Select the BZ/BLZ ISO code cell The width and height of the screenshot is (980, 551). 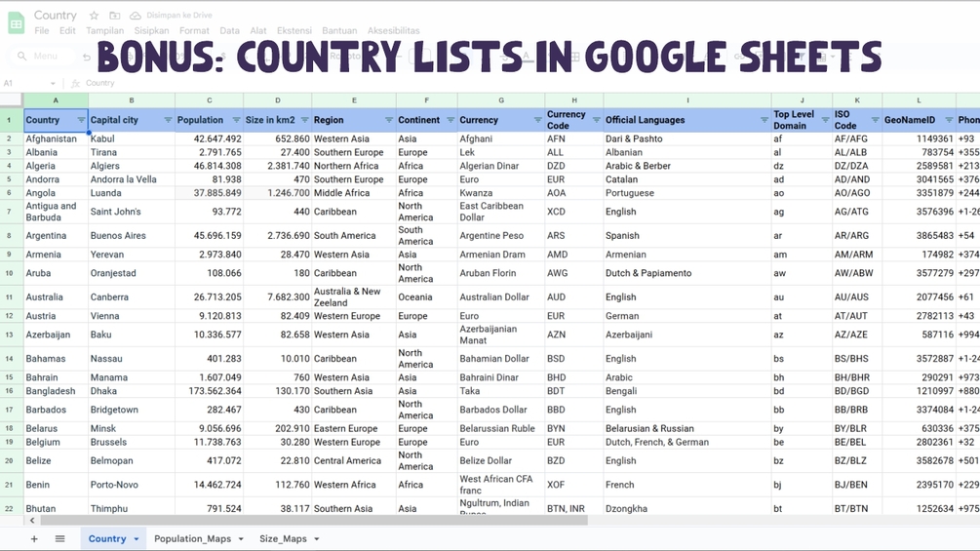coord(857,460)
